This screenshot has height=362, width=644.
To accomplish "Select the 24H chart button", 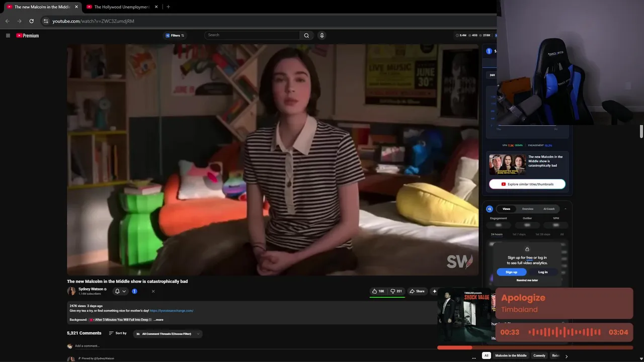I will (x=492, y=75).
